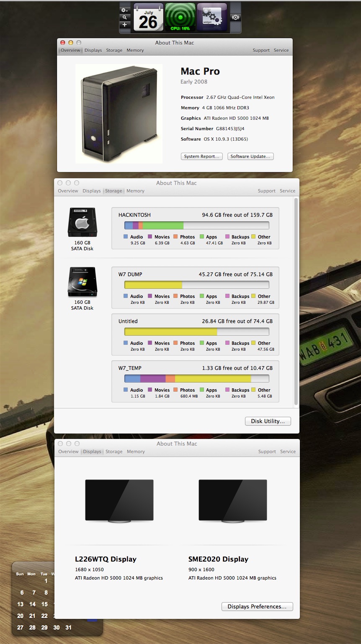Click the Windows logo SATA disk icon
361x644 pixels.
pos(82,282)
